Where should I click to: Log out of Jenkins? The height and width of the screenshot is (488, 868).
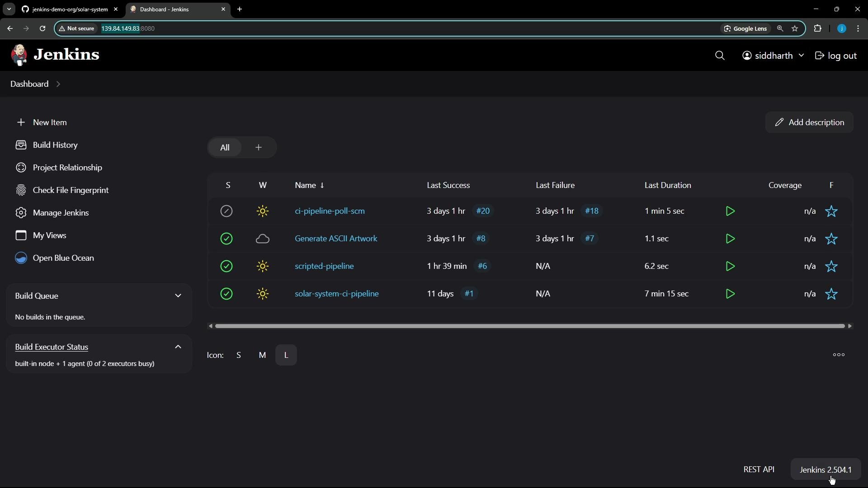(x=836, y=56)
